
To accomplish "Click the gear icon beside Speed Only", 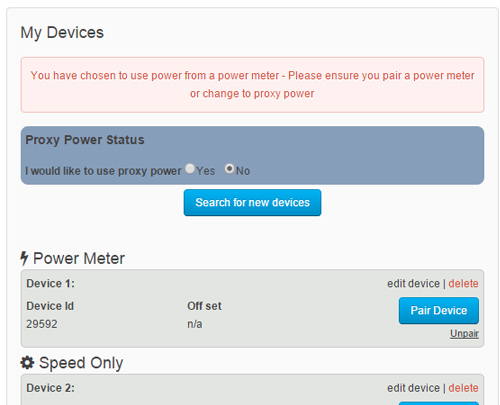I will click(x=27, y=363).
